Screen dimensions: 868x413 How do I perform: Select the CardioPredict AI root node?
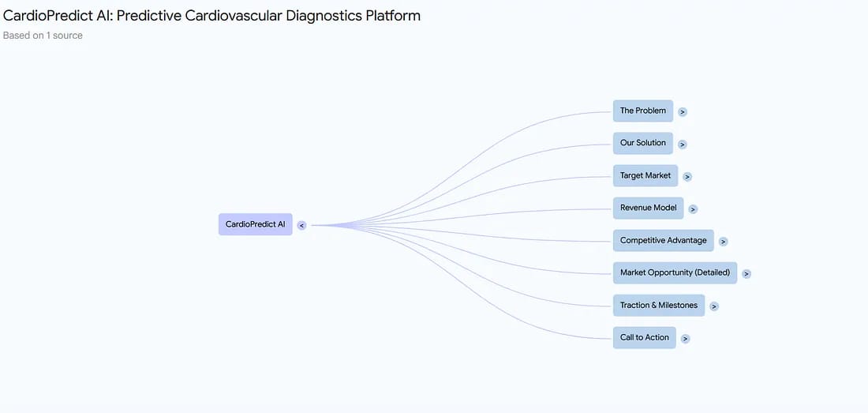256,224
